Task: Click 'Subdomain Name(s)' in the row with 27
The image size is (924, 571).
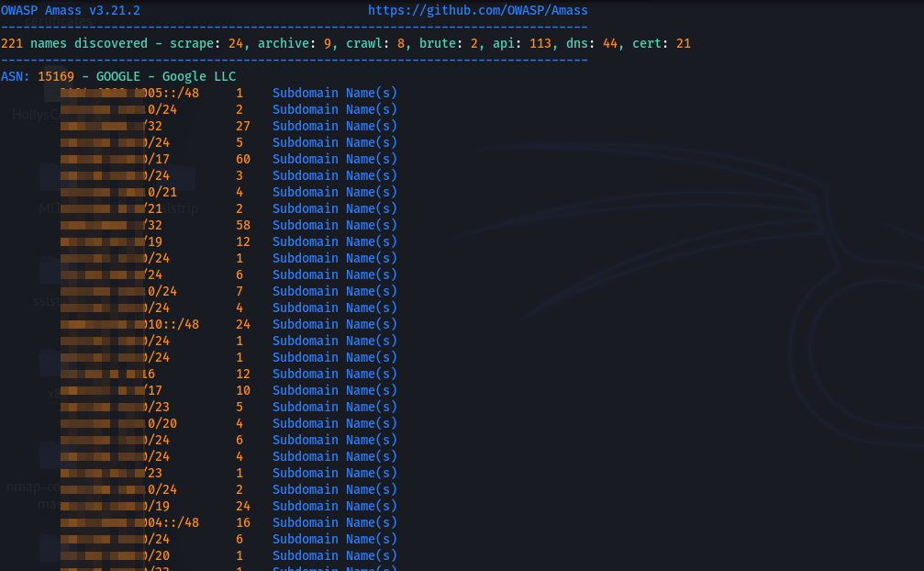Action: (x=335, y=126)
